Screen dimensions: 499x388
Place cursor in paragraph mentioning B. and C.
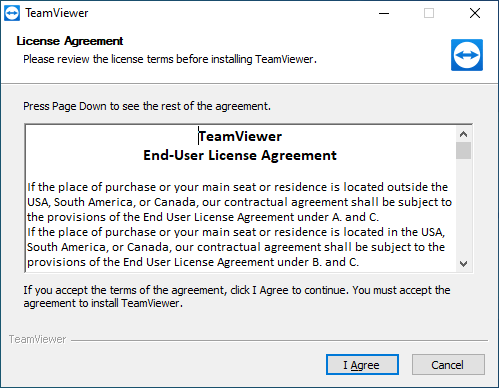236,247
